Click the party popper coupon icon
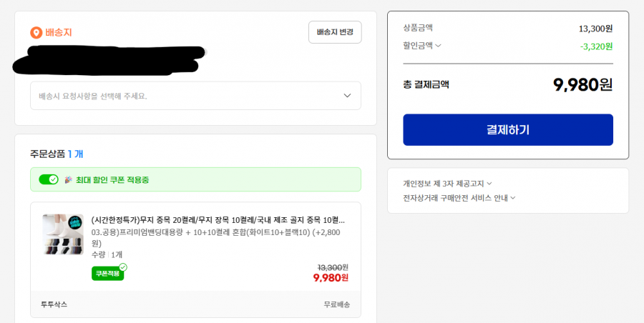Viewport: 644px width, 323px height. pos(69,179)
